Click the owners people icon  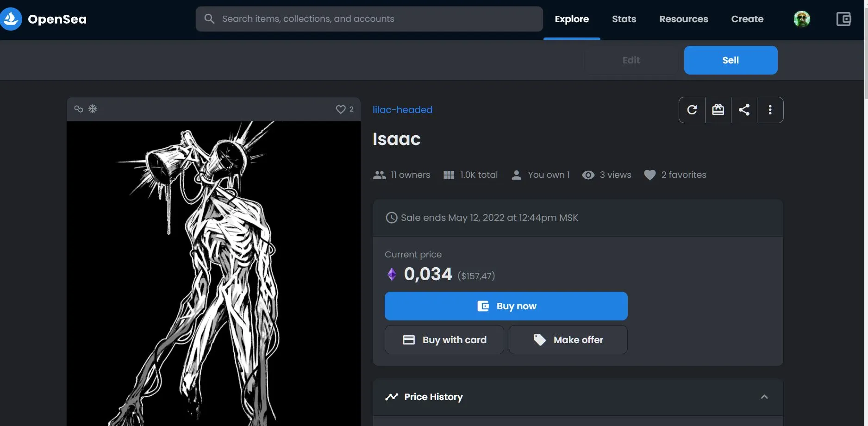379,175
